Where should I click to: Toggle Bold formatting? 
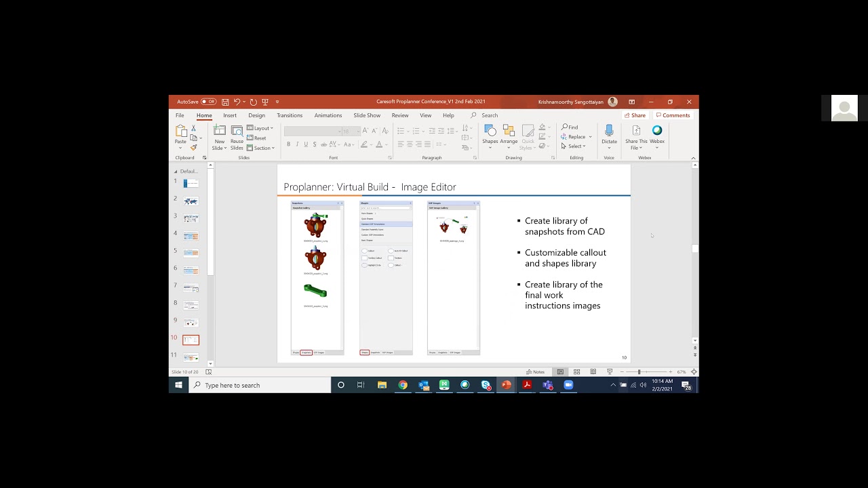point(288,144)
